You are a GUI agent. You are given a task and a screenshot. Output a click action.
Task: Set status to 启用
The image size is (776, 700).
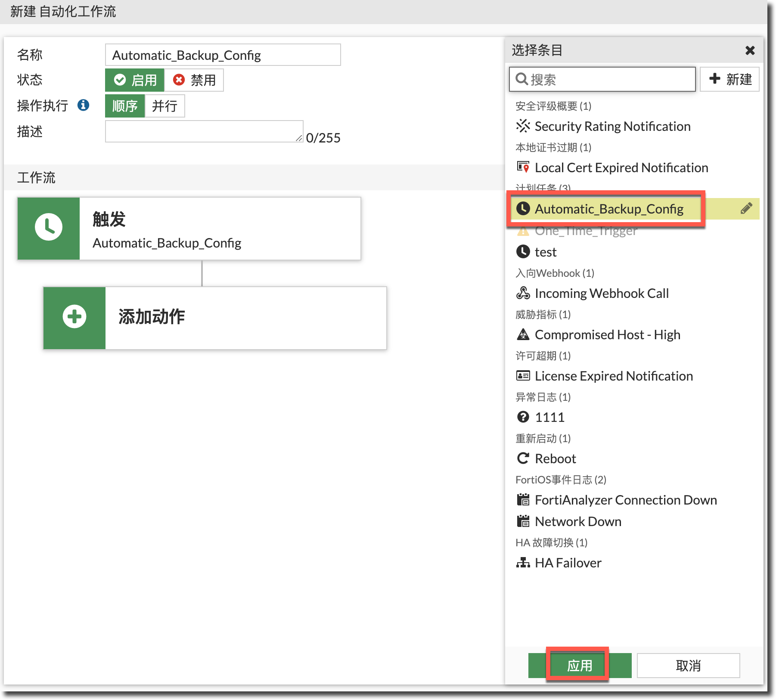click(x=135, y=80)
